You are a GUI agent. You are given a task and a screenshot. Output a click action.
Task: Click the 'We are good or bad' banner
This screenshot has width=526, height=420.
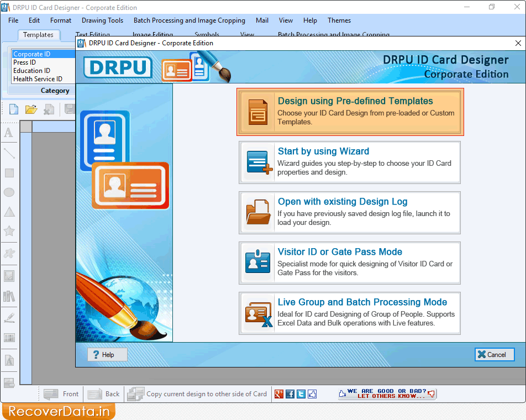pos(387,393)
